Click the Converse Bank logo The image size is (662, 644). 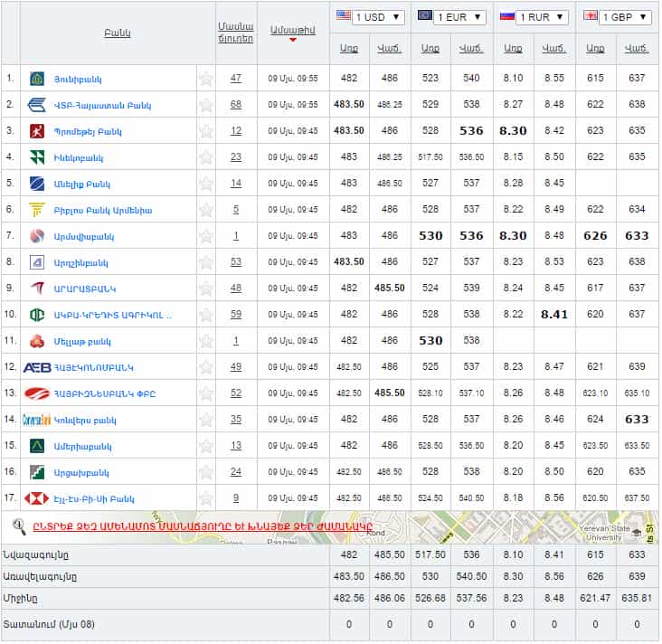pos(37,420)
